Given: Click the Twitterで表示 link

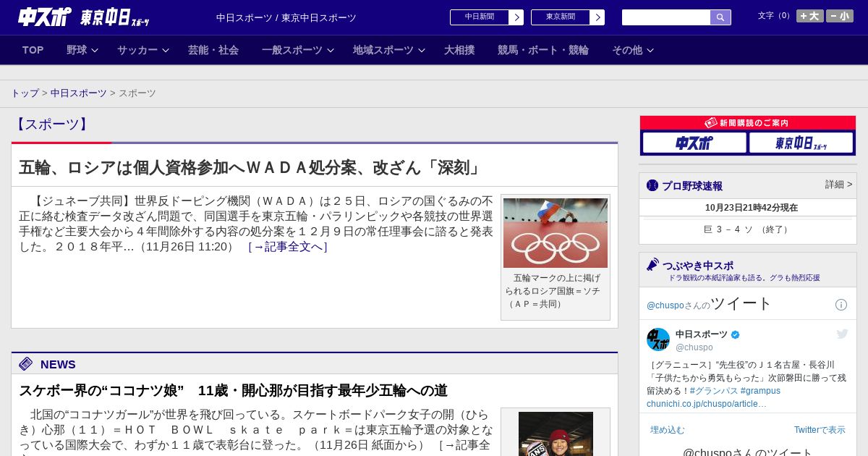Looking at the screenshot, I should (820, 430).
